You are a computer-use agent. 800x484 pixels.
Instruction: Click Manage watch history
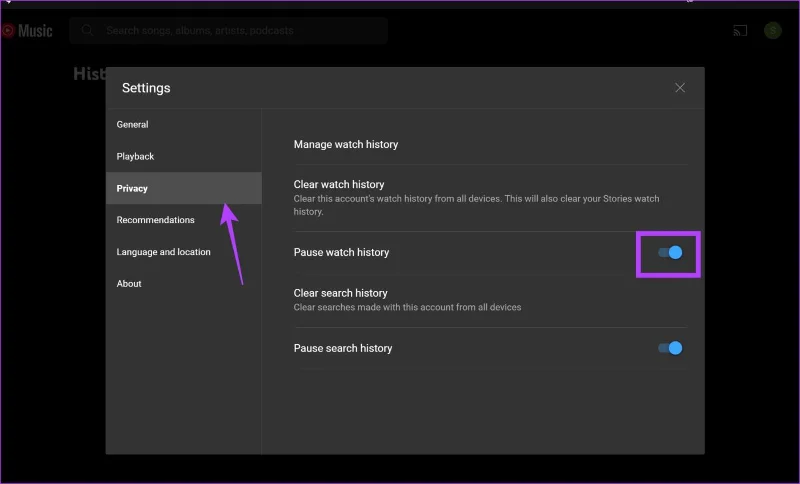pos(345,144)
